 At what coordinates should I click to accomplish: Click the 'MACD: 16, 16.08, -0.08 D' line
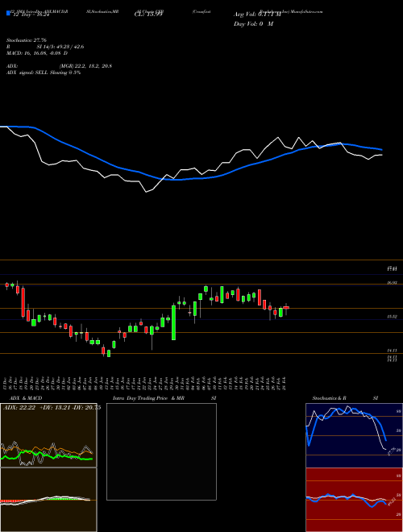36,53
